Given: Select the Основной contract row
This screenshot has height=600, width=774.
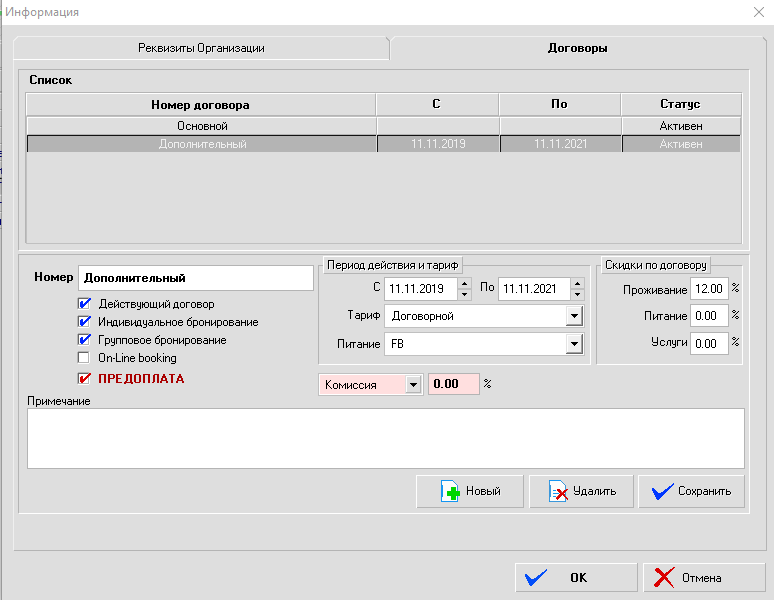Looking at the screenshot, I should click(x=202, y=126).
